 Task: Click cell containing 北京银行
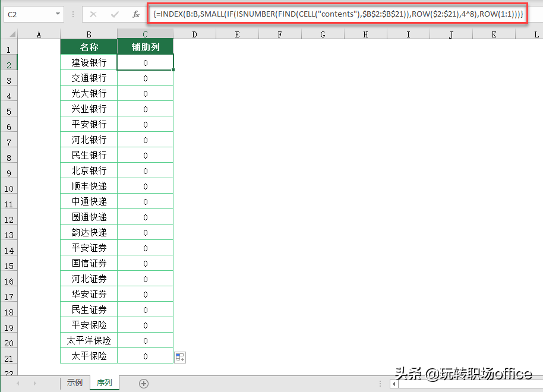coord(89,170)
